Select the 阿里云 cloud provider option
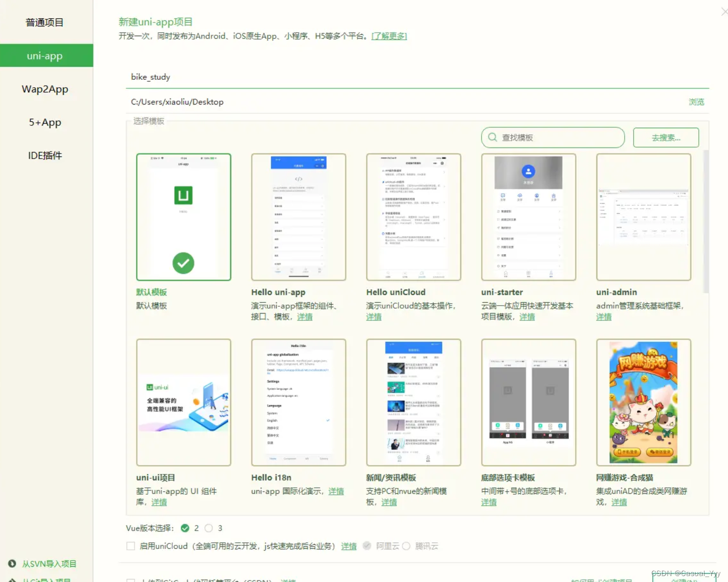 point(367,546)
